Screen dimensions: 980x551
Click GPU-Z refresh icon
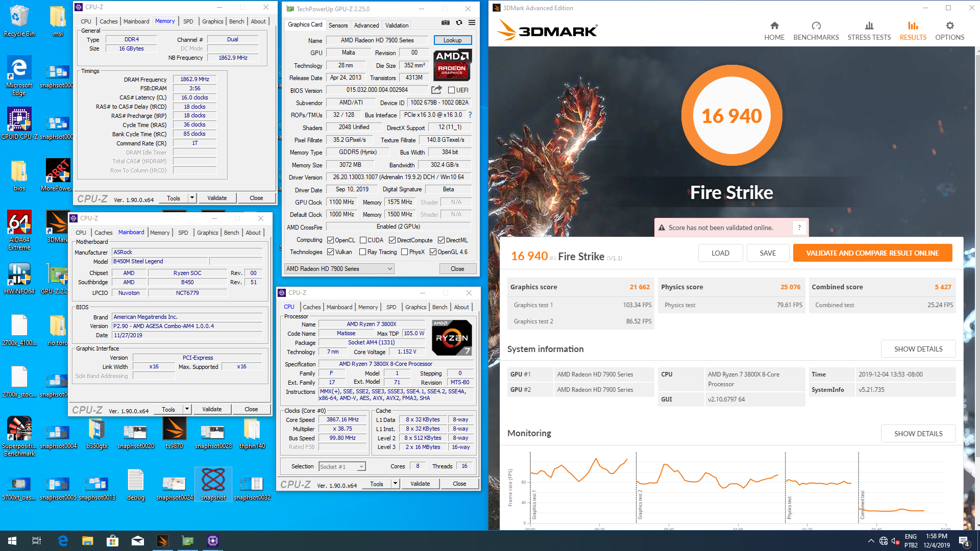click(x=459, y=22)
